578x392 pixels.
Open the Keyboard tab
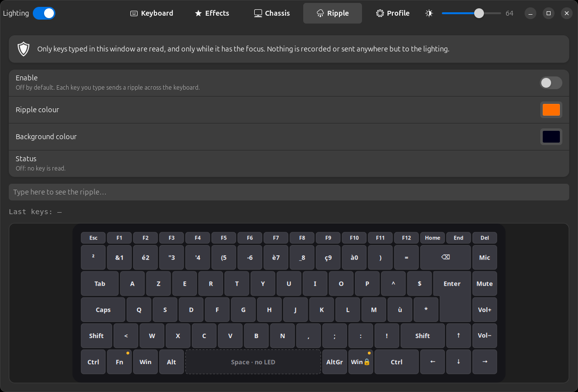[151, 13]
